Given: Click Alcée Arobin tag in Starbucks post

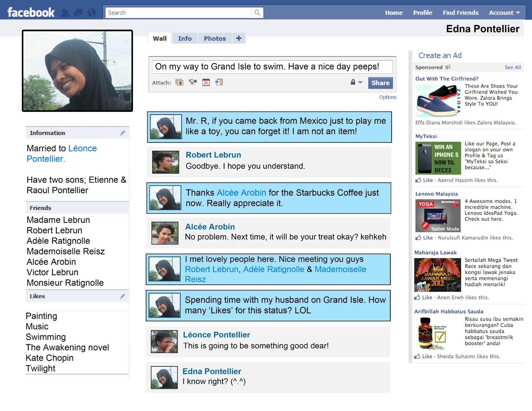Looking at the screenshot, I should 241,193.
